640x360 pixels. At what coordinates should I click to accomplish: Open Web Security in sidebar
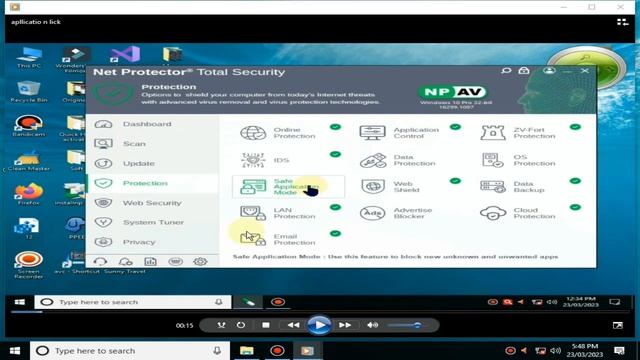(152, 203)
